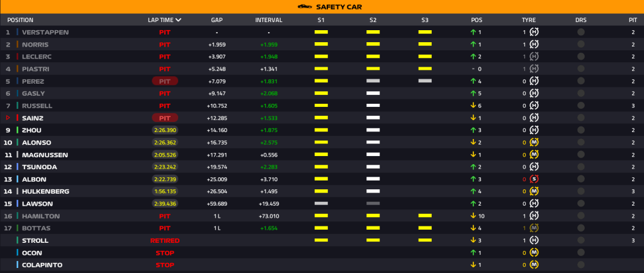The image size is (644, 273).
Task: Click Ocon's medium tyre icon
Action: [534, 252]
